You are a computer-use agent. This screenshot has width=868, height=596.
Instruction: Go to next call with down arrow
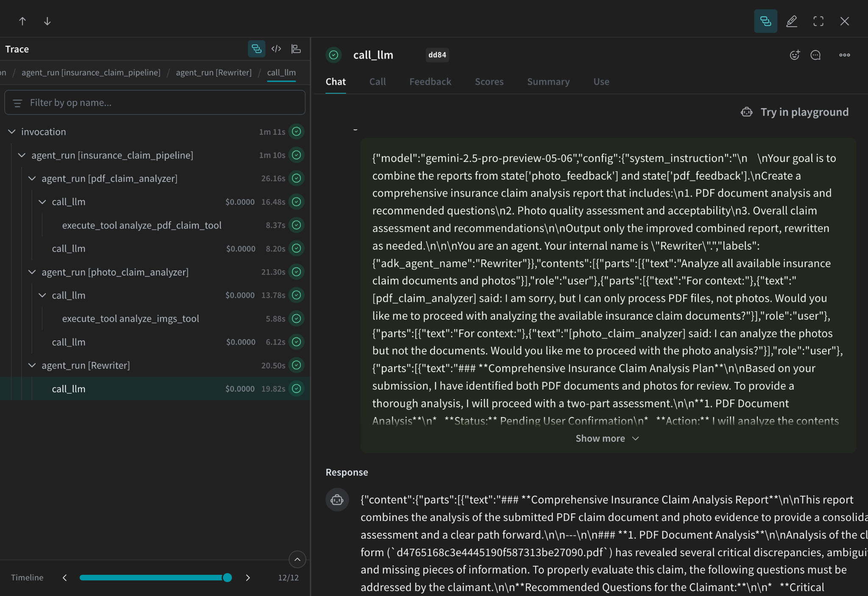click(x=47, y=21)
